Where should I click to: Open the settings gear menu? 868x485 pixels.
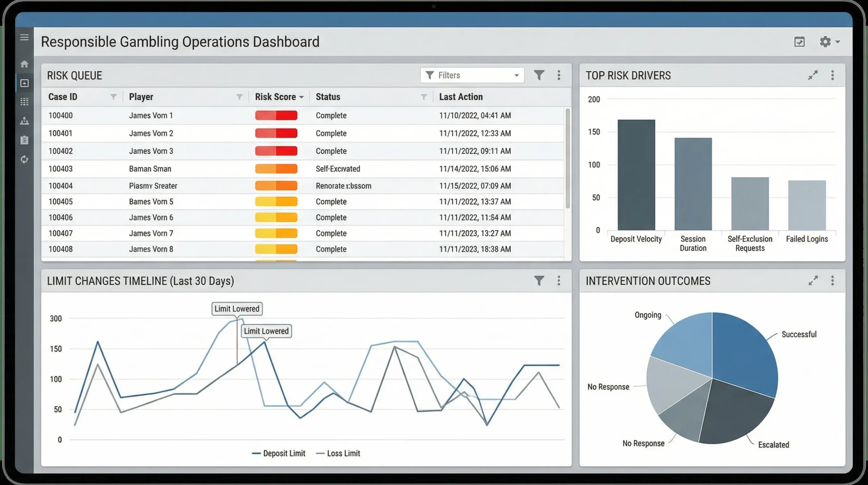click(829, 42)
